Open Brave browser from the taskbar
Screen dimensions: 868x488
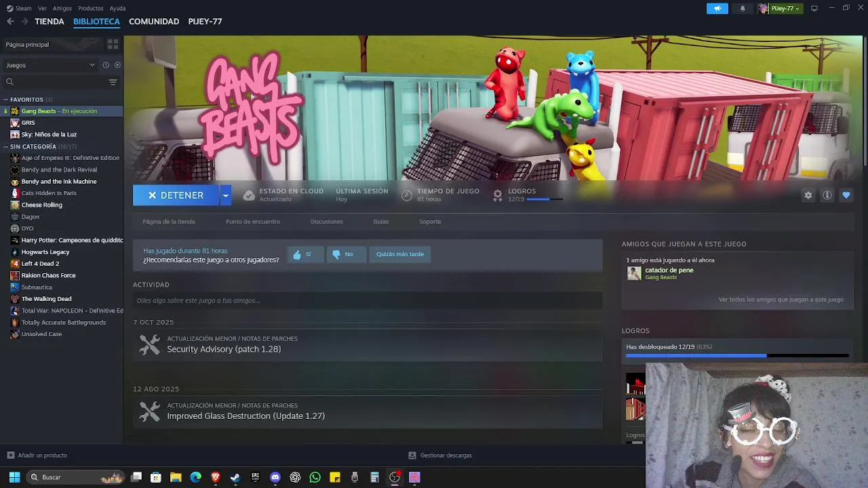click(216, 477)
